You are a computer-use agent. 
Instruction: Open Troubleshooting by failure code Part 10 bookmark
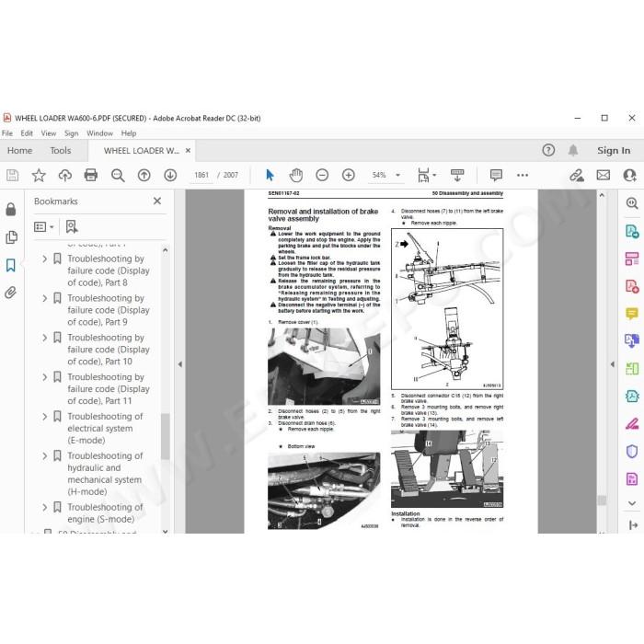(x=109, y=350)
